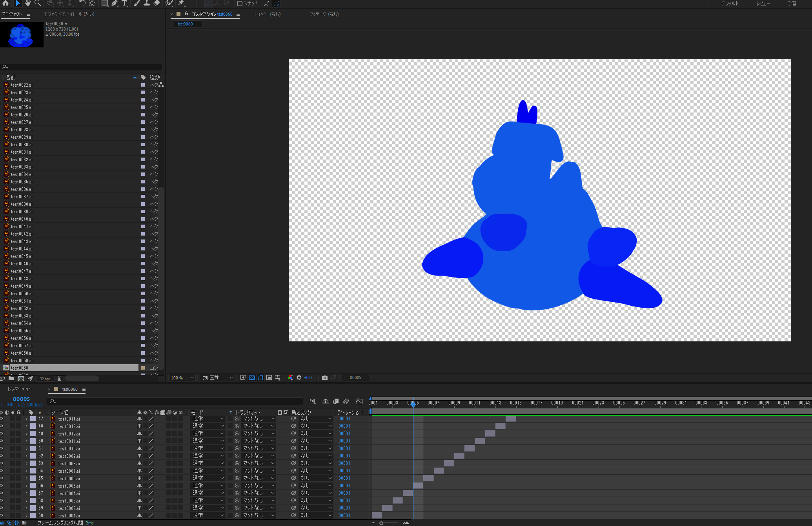Open the フル画質 resolution dropdown

click(217, 377)
